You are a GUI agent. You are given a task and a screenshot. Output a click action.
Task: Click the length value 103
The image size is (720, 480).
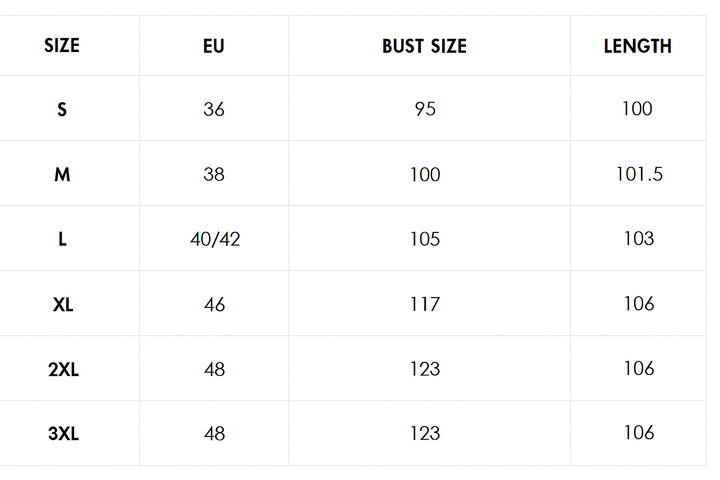pos(639,238)
